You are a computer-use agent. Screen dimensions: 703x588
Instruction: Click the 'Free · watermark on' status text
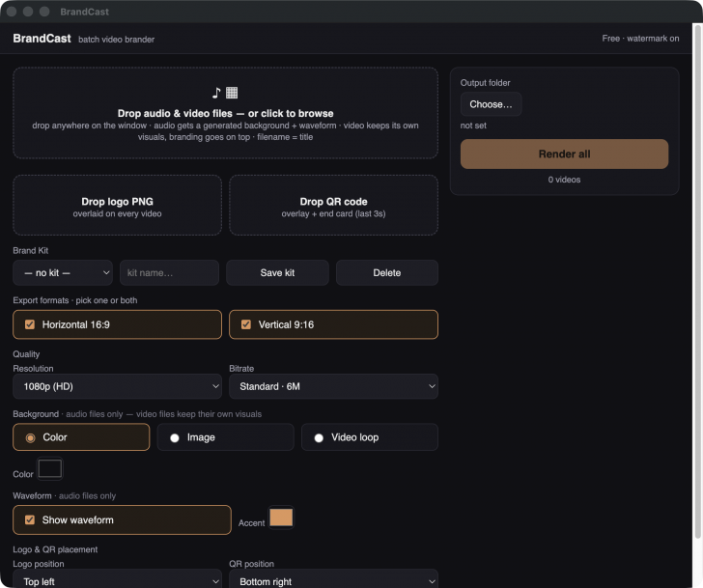640,39
